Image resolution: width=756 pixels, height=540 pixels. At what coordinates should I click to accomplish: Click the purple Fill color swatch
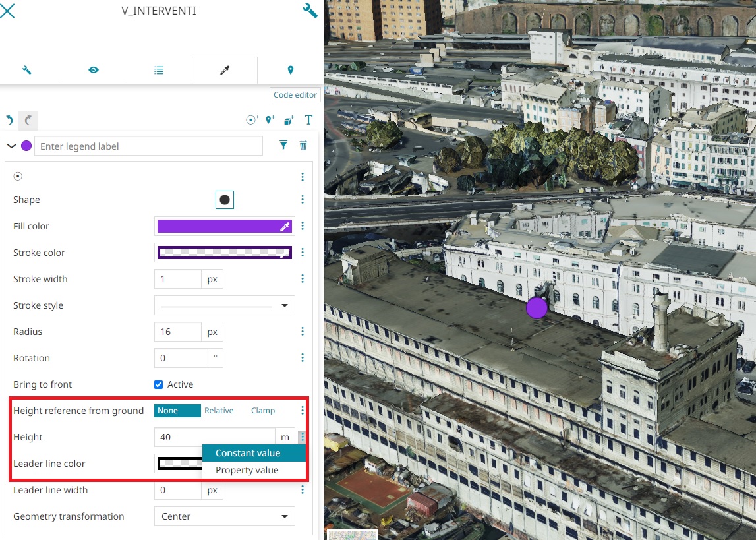218,226
